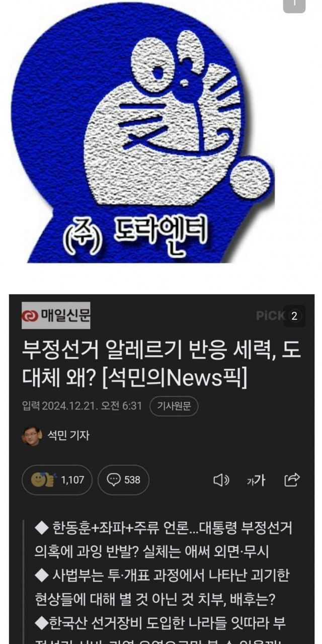Tap reporter 석민's profile photo

tap(32, 435)
